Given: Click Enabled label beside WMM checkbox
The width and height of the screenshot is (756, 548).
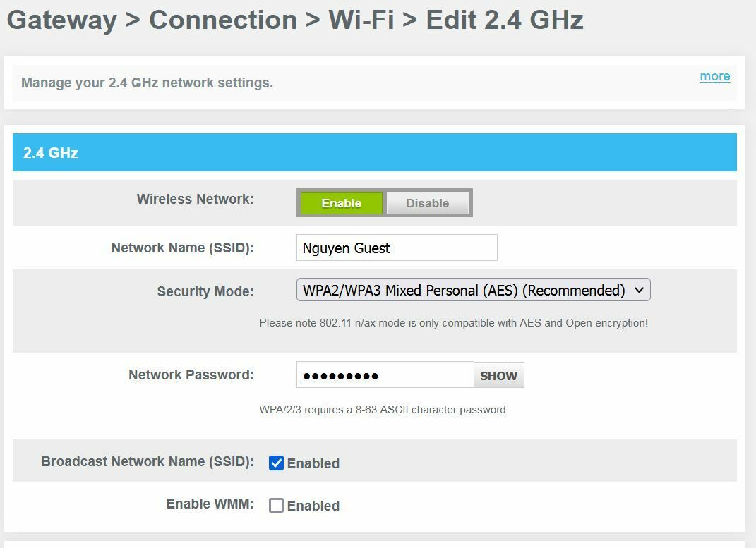Looking at the screenshot, I should pyautogui.click(x=313, y=506).
